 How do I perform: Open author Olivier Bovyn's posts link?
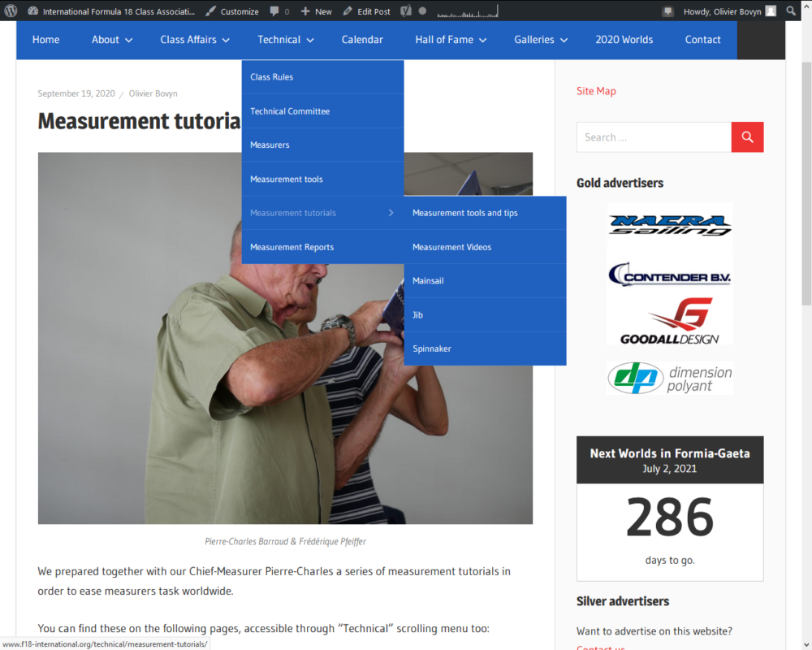(153, 93)
